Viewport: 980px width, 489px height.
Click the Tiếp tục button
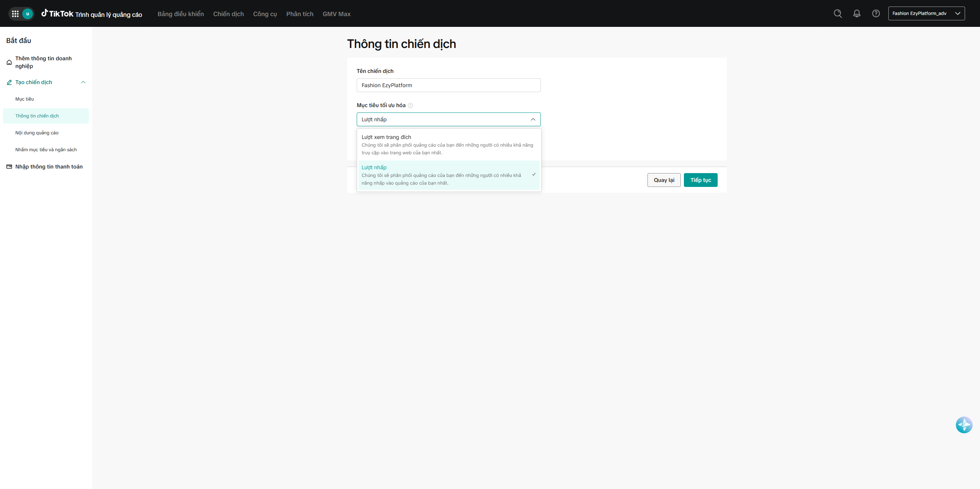(700, 180)
